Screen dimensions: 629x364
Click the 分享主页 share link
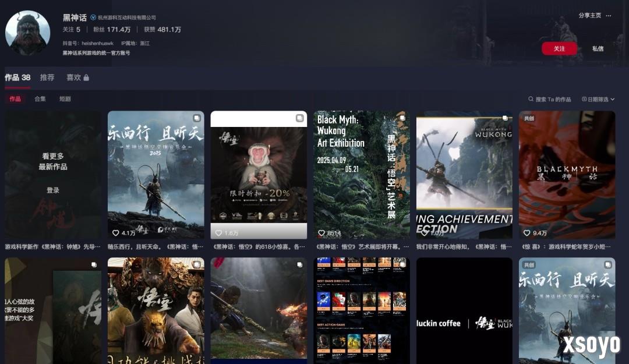589,15
